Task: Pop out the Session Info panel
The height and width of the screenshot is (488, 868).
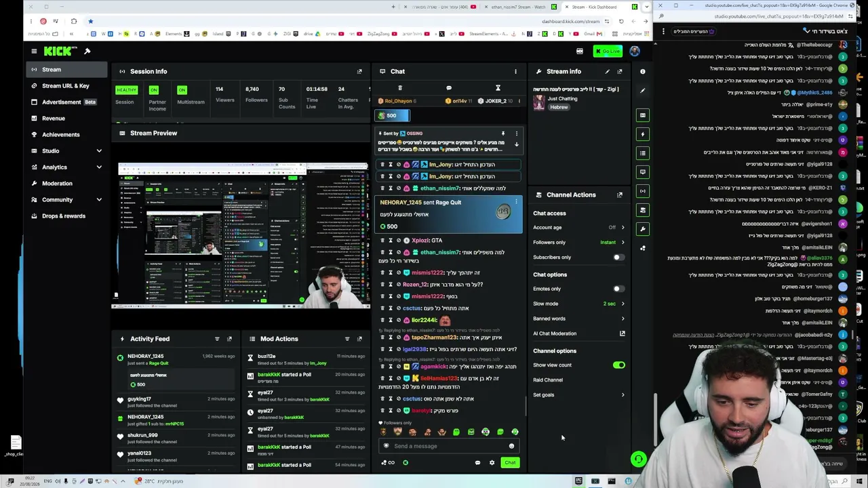Action: point(359,71)
